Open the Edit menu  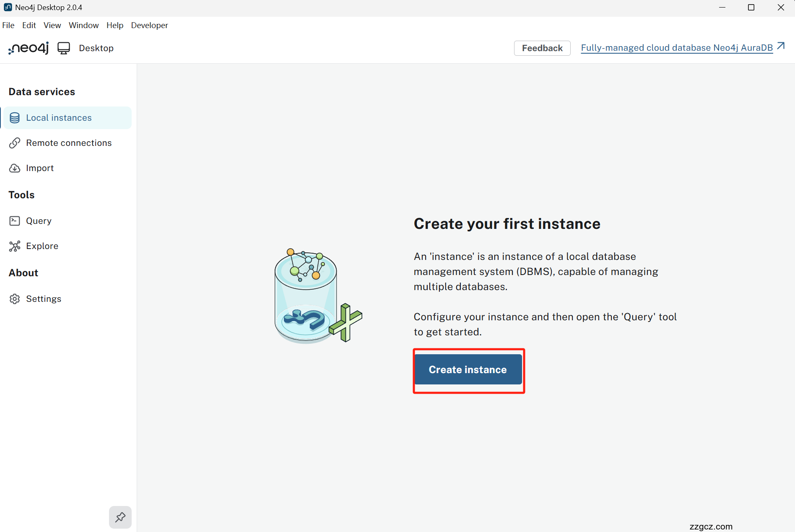coord(29,25)
